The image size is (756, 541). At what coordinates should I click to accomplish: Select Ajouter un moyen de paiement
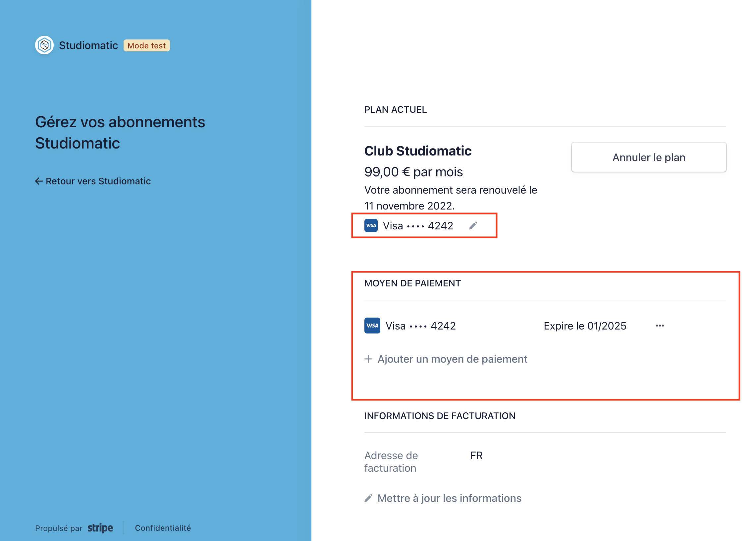453,359
